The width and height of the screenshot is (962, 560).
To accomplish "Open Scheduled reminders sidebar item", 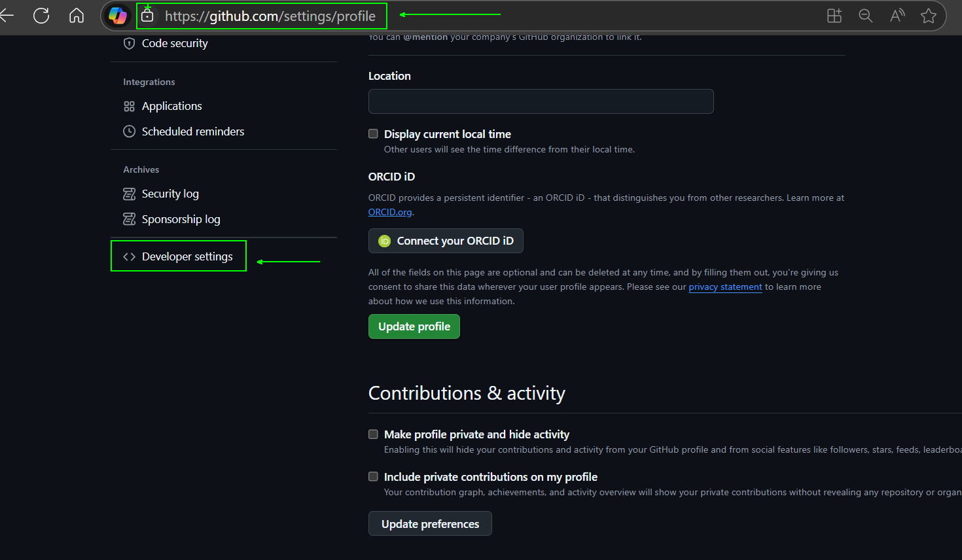I will point(192,131).
